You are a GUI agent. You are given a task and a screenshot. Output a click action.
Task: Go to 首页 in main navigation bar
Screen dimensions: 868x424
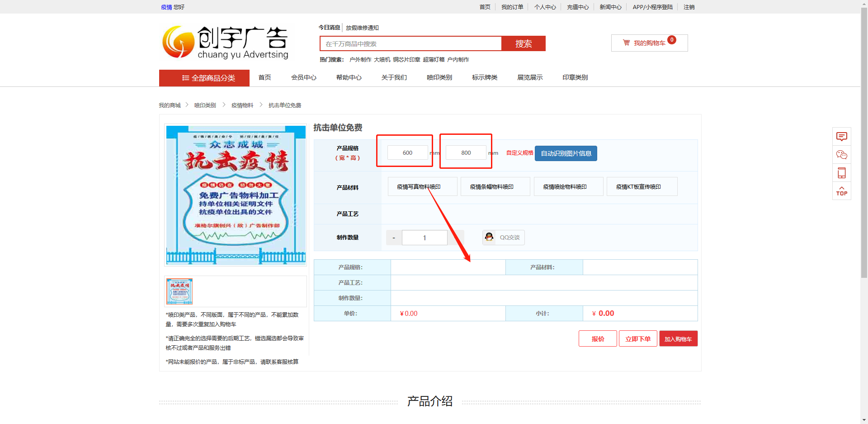[x=264, y=77]
